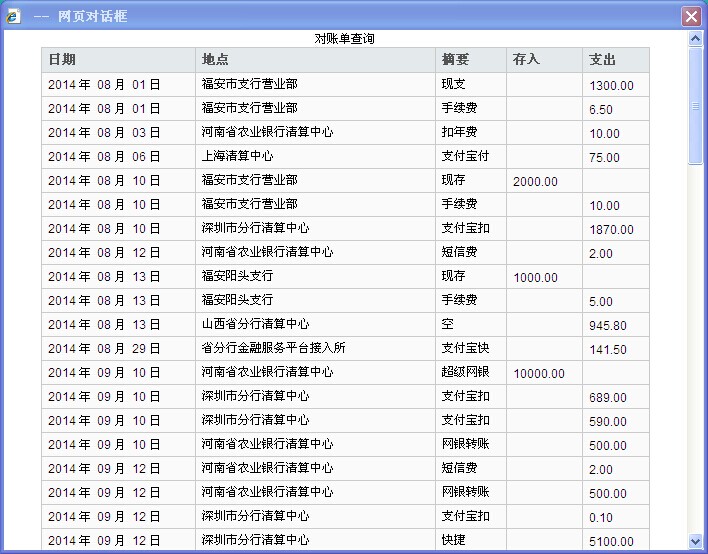Click the vertical scrollbar thumb
708x554 pixels.
point(696,105)
